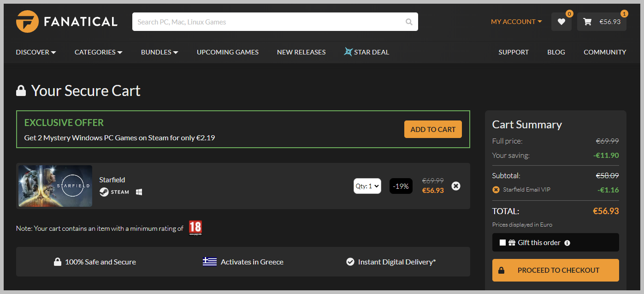Screen dimensions: 644x294
Task: Remove Starfield with the X icon
Action: pyautogui.click(x=456, y=186)
